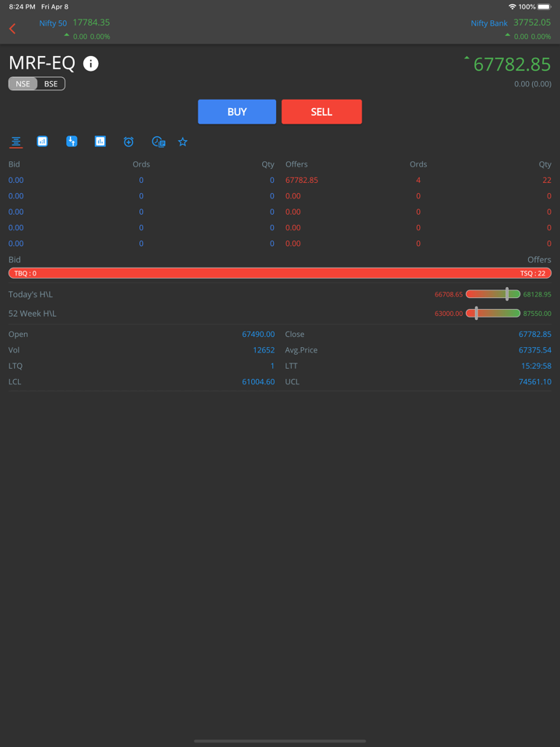Viewport: 560px width, 747px height.
Task: Select the market depth tab icon
Action: 16,142
